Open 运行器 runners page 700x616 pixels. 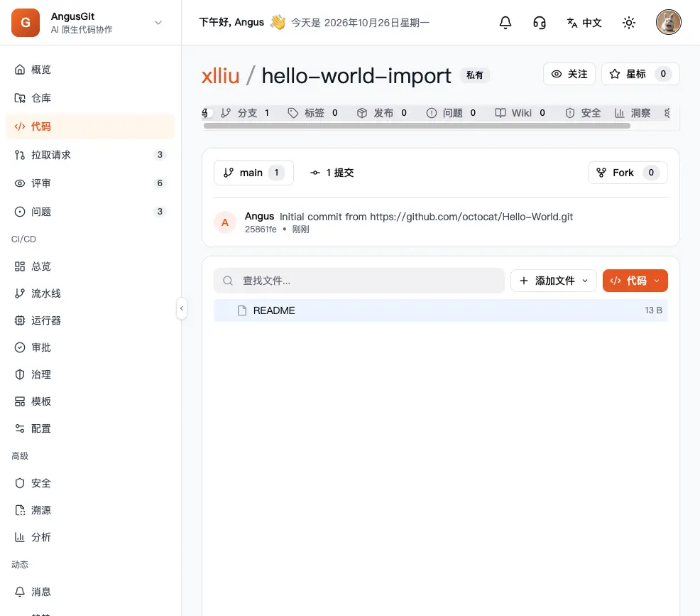tap(90, 320)
